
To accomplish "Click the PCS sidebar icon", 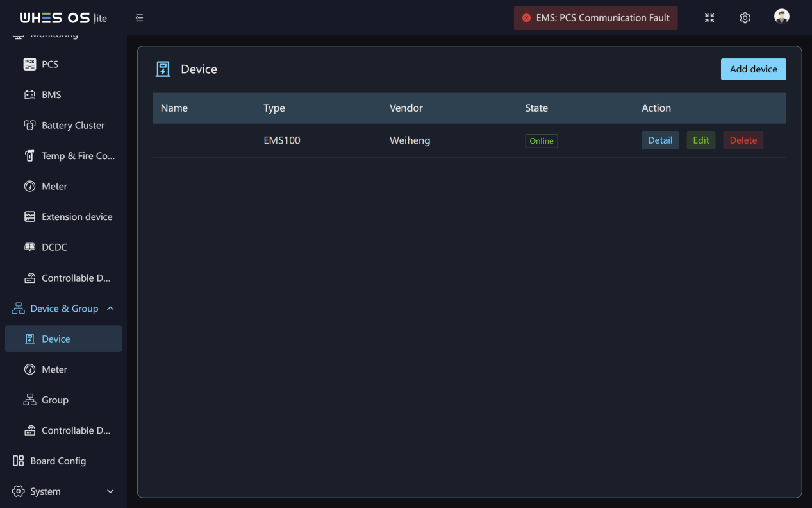I will point(29,64).
